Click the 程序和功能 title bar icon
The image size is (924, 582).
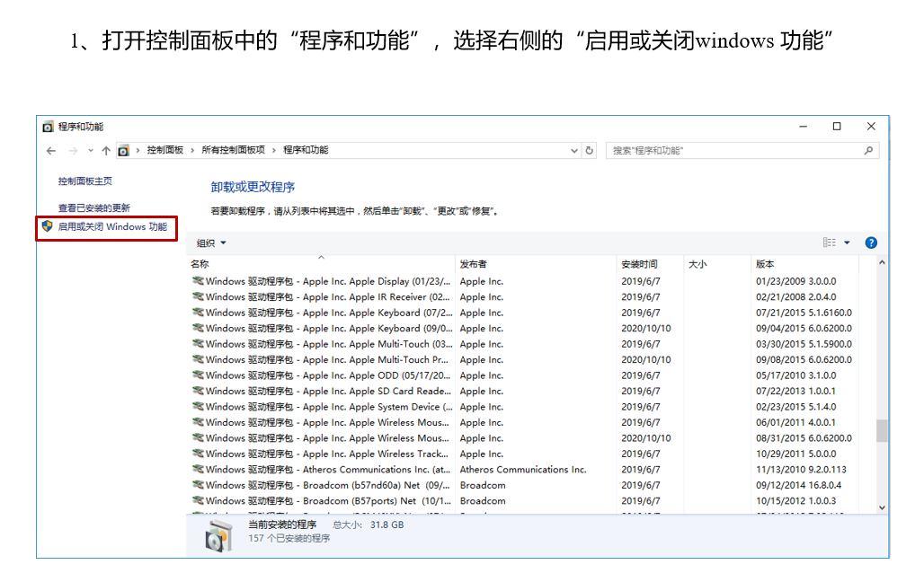[49, 126]
